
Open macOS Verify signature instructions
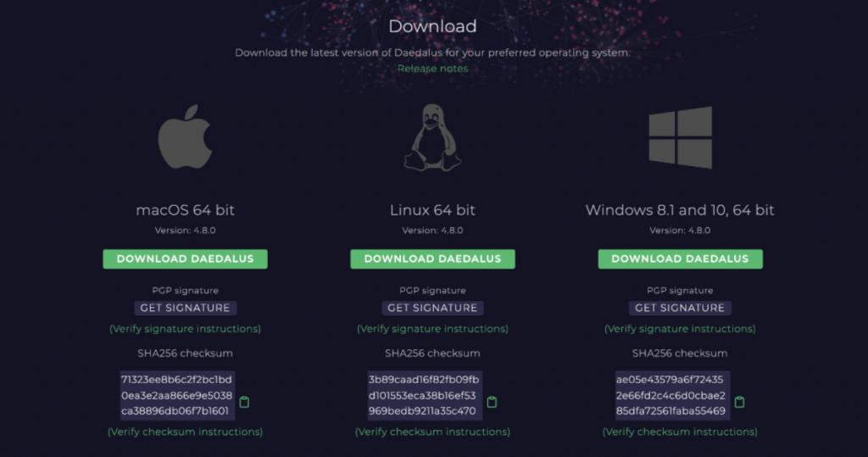[x=185, y=328]
